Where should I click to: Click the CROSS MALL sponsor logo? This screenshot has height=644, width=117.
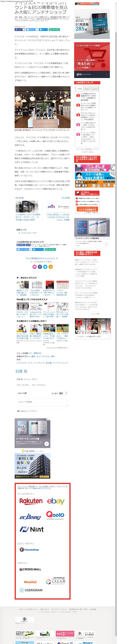click(x=30, y=569)
